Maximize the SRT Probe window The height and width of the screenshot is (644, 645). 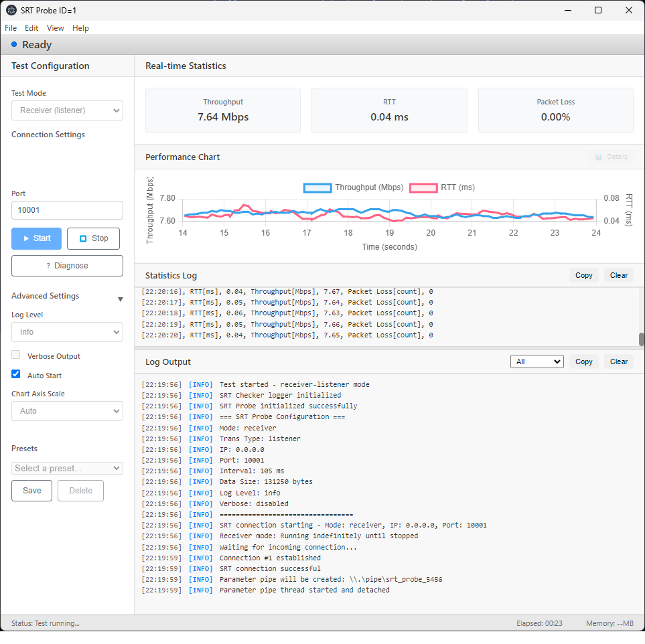[x=598, y=10]
